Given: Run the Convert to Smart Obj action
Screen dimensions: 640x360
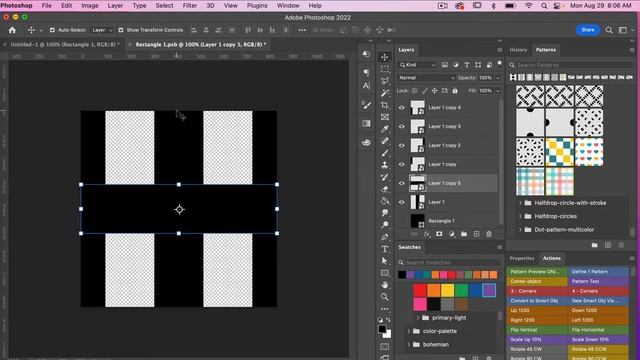Looking at the screenshot, I should 537,301.
